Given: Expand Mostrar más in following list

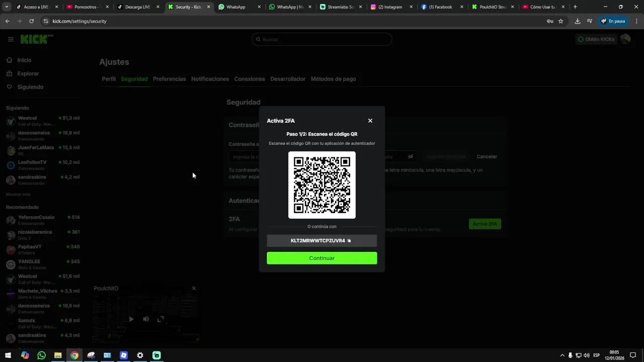Looking at the screenshot, I should pos(18,194).
